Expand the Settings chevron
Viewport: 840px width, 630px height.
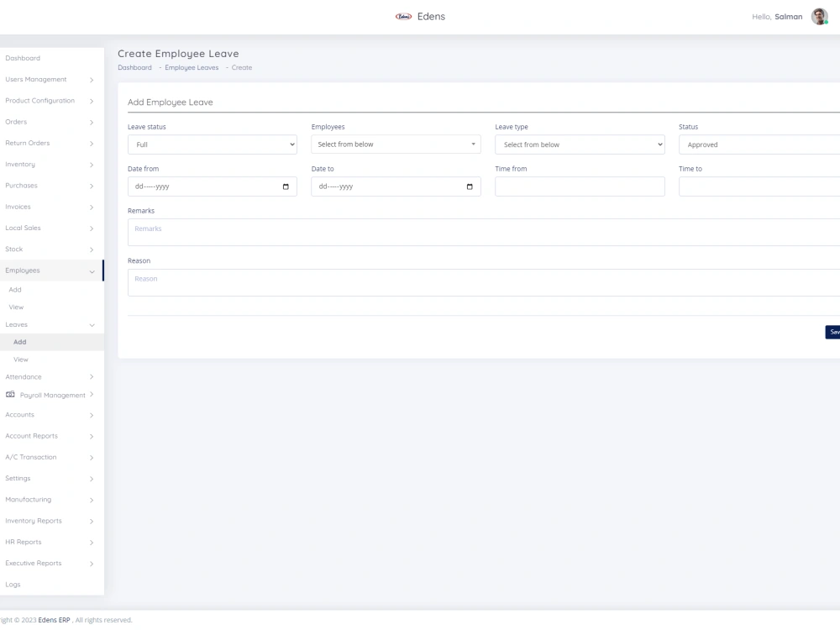tap(92, 479)
